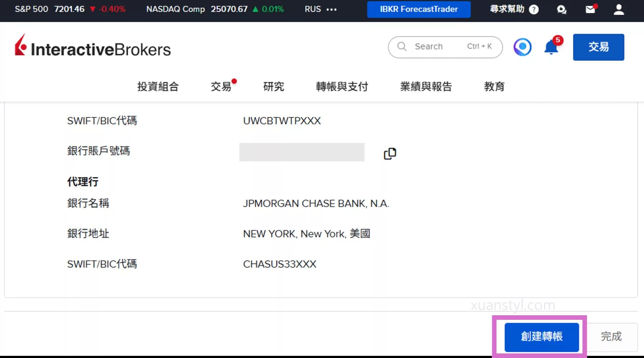Image resolution: width=644 pixels, height=358 pixels.
Task: Select the UWCBTWTPXXX SWIFT code text
Action: point(282,121)
